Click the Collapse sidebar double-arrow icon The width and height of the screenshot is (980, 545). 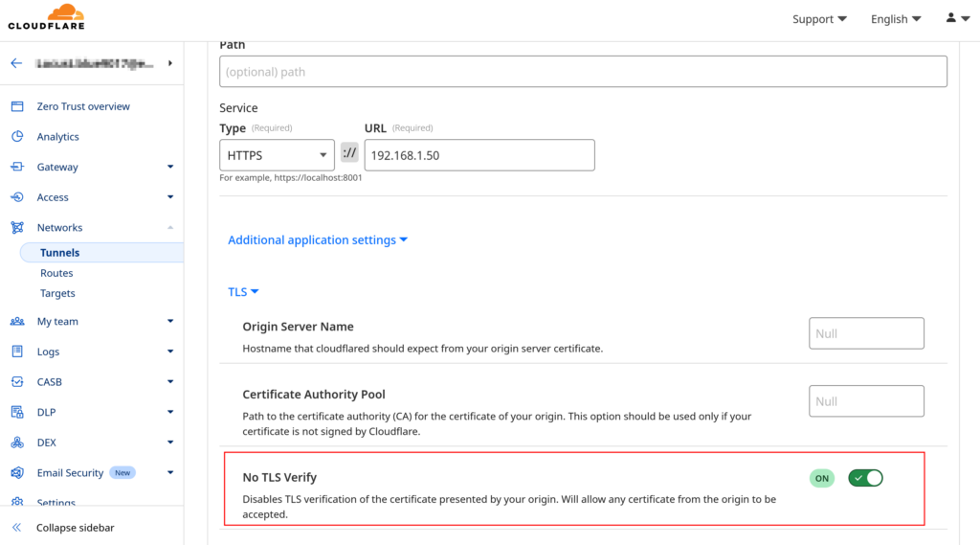17,528
